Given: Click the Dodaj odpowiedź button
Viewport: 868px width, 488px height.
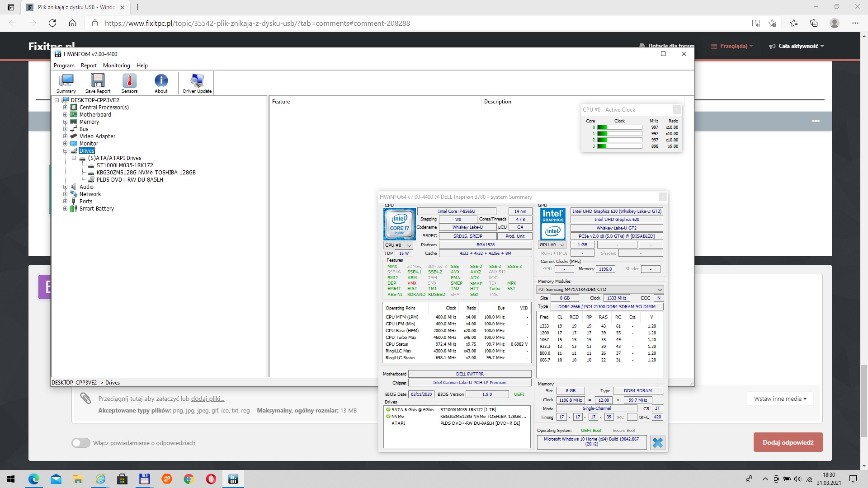Looking at the screenshot, I should [788, 442].
